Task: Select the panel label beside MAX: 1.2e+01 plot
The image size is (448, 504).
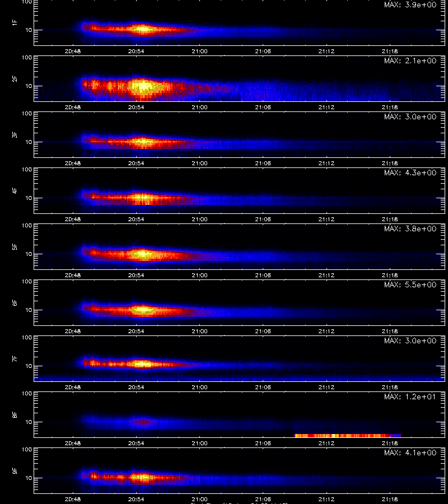Action: 15,414
